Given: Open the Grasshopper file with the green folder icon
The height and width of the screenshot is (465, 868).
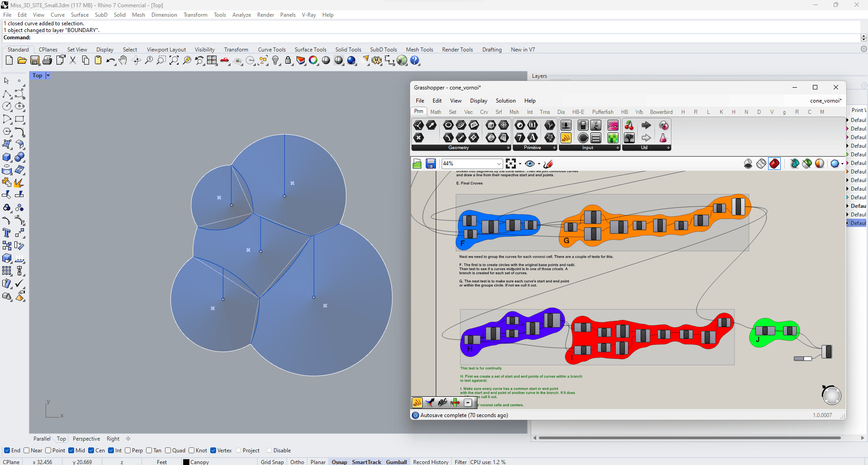Looking at the screenshot, I should (417, 164).
